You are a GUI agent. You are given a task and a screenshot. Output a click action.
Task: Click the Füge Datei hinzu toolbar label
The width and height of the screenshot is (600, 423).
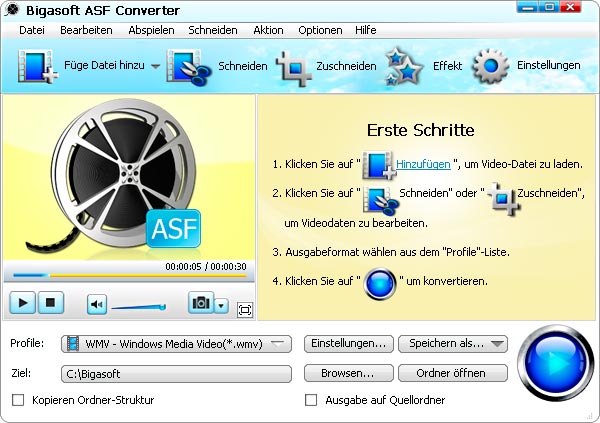tap(104, 65)
